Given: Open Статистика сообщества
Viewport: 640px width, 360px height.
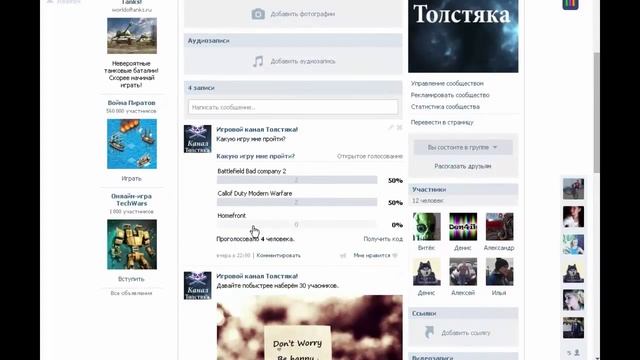Looking at the screenshot, I should pos(445,107).
